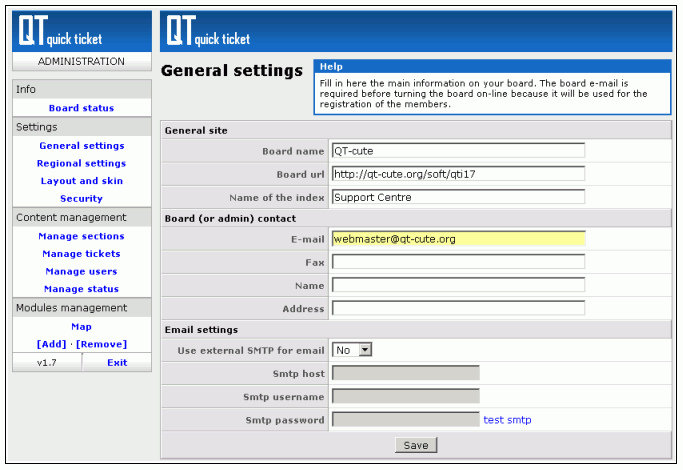Open Security settings
Viewport: 683px width, 470px height.
pyautogui.click(x=81, y=199)
